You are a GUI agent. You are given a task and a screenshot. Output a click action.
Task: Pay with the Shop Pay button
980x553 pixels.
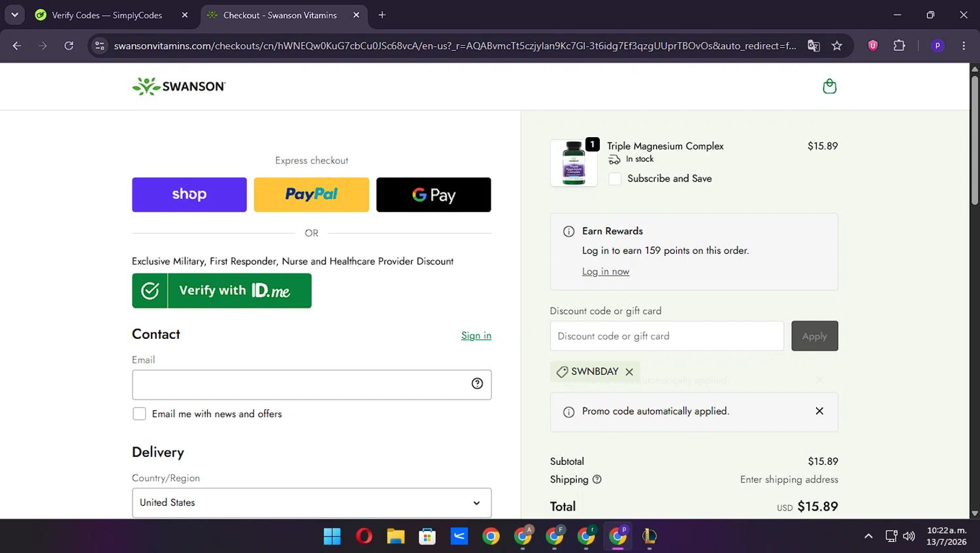tap(189, 195)
